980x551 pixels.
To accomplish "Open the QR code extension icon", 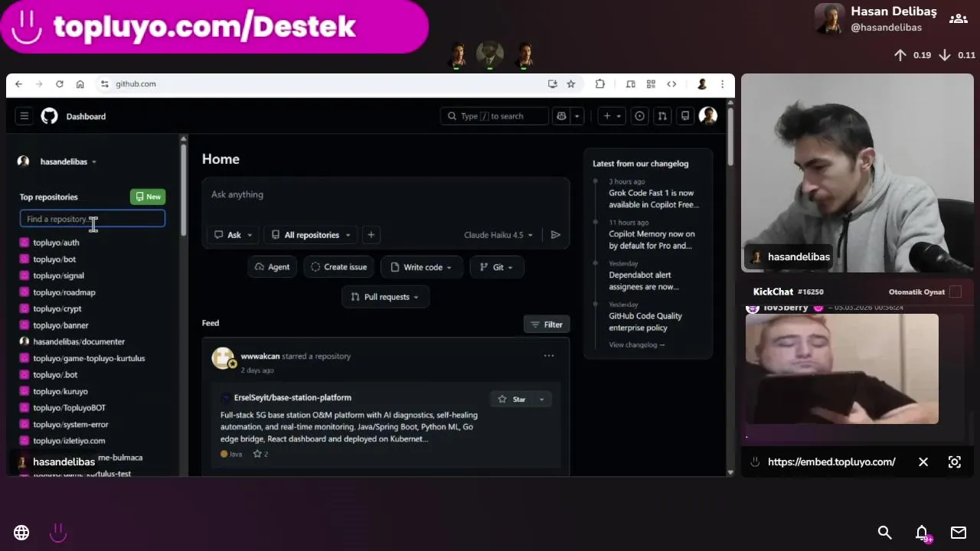I will click(x=651, y=84).
